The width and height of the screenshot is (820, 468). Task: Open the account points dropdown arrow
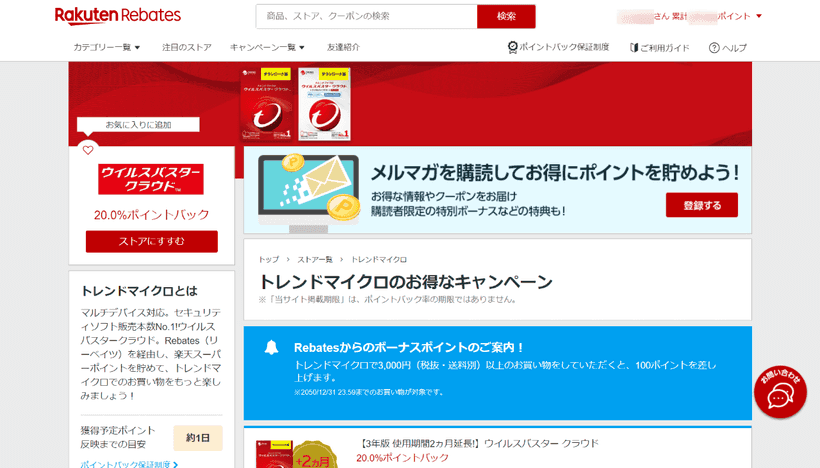759,16
